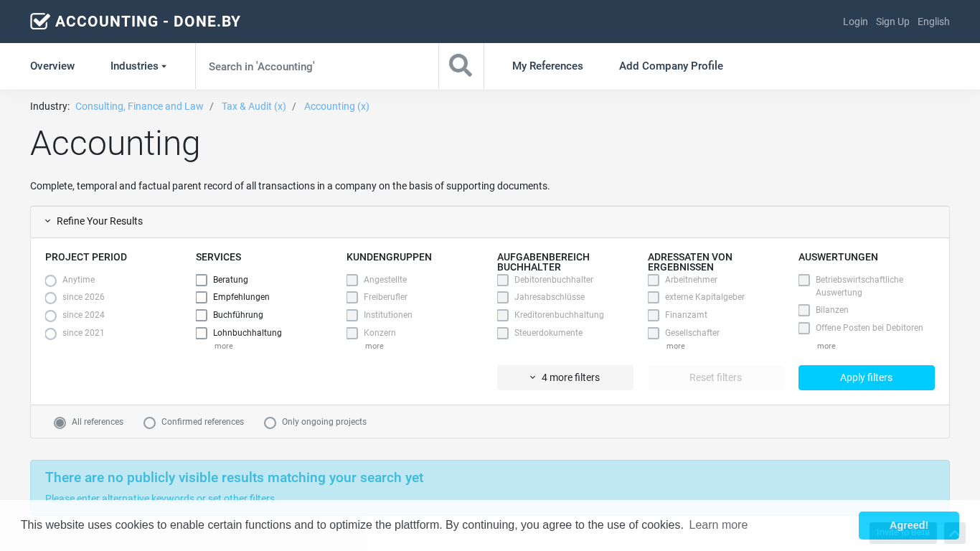Click the Apply filters button
This screenshot has width=980, height=551.
click(867, 377)
